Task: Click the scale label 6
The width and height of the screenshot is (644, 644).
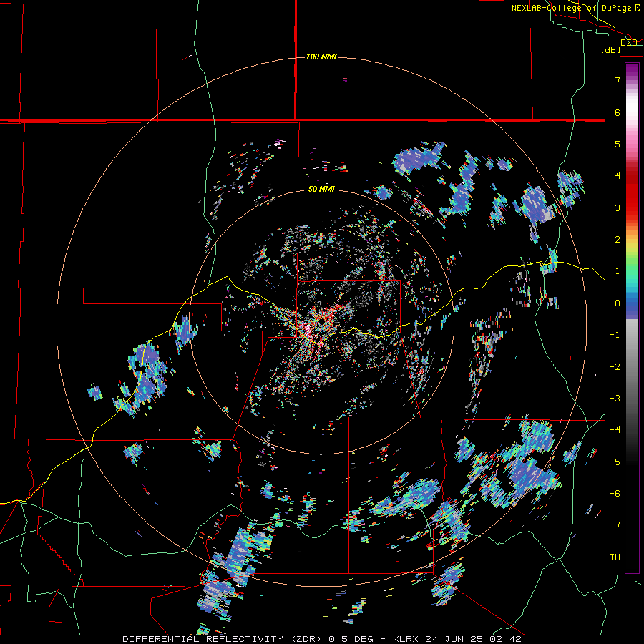Action: (618, 112)
